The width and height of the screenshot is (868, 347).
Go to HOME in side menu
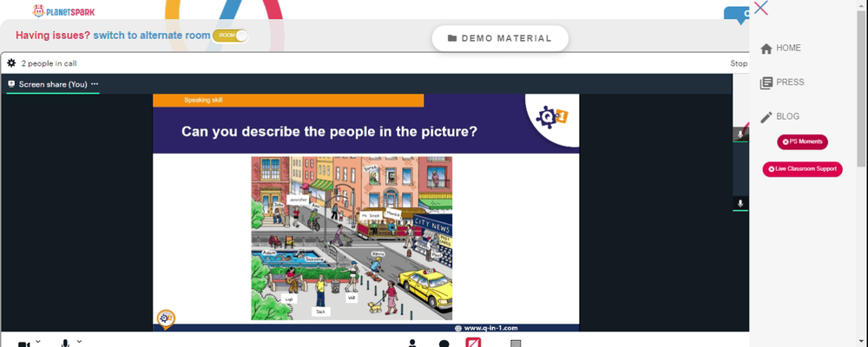[x=780, y=49]
